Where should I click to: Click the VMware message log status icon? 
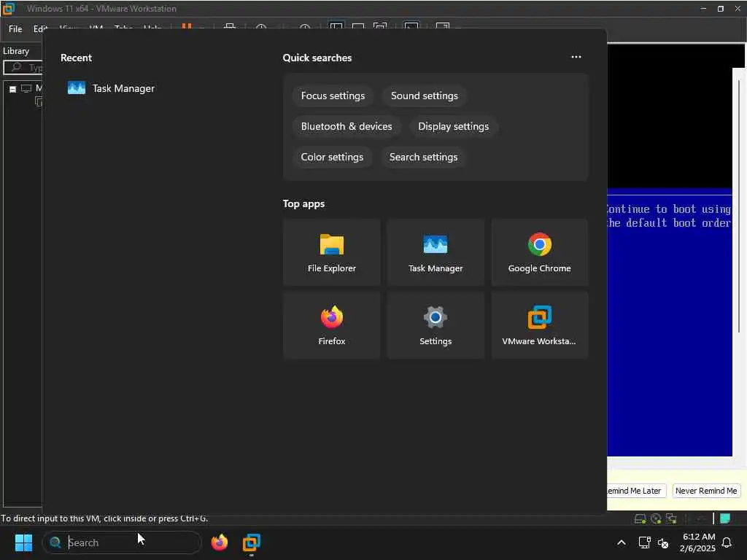725,518
